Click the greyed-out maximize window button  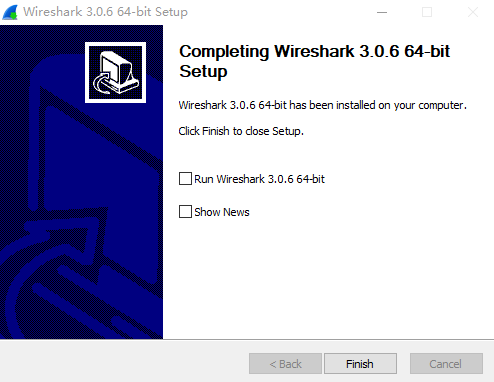click(x=427, y=12)
